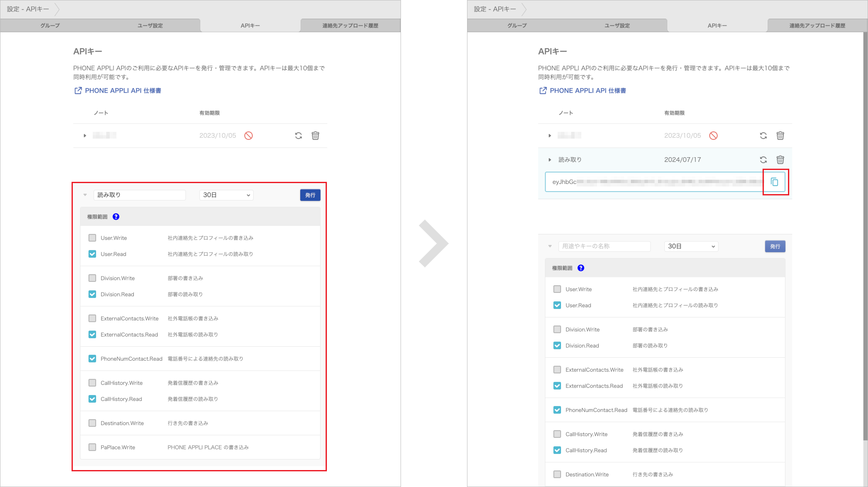This screenshot has width=868, height=487.
Task: Click the copy API key icon
Action: point(774,182)
